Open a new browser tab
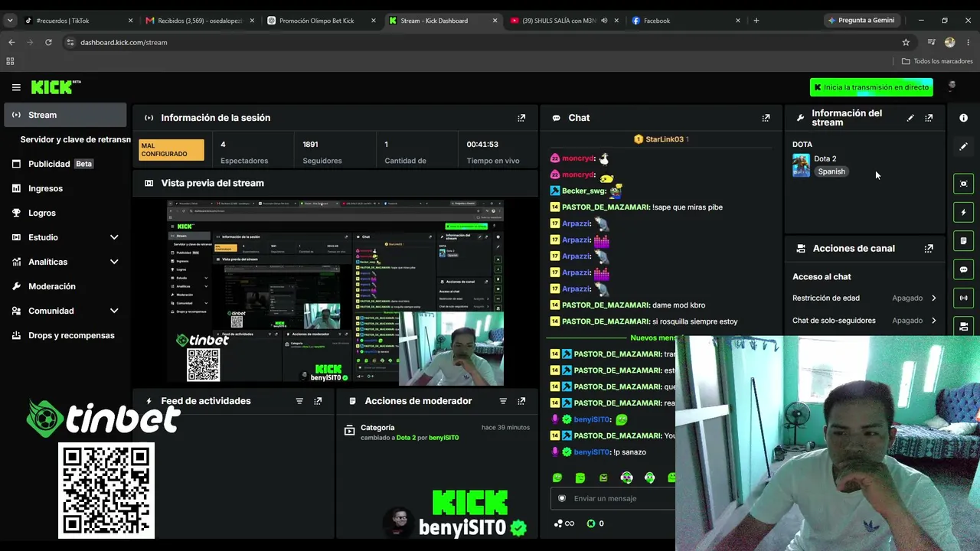The image size is (980, 551). (756, 21)
